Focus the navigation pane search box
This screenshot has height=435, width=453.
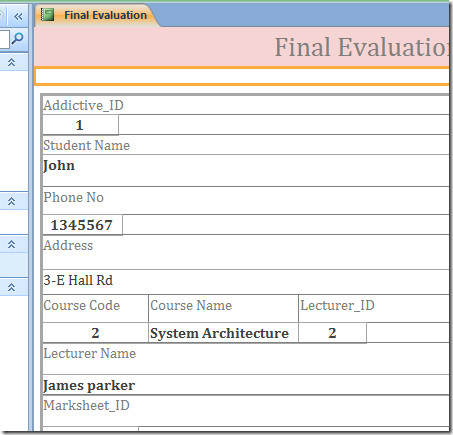pos(4,39)
